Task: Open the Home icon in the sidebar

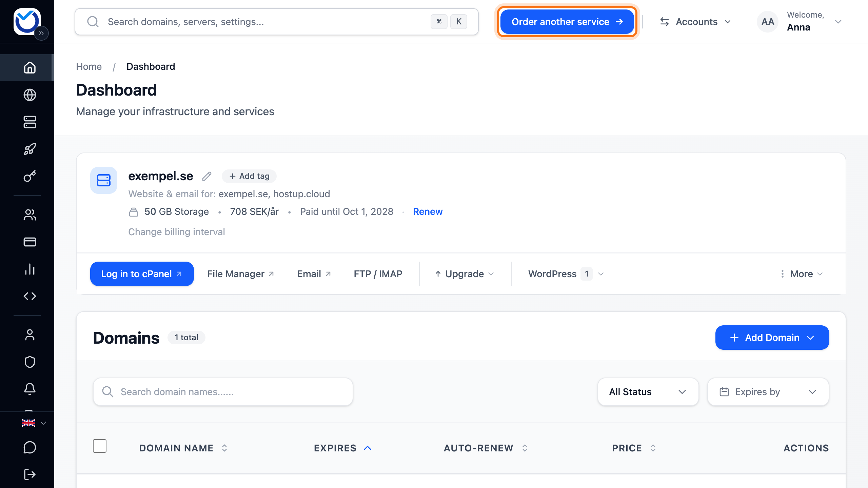Action: [x=30, y=67]
